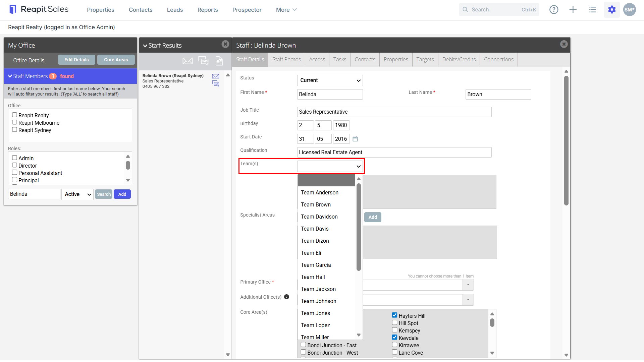Image resolution: width=644 pixels, height=362 pixels.
Task: Expand the More menu in navigation
Action: point(286,10)
